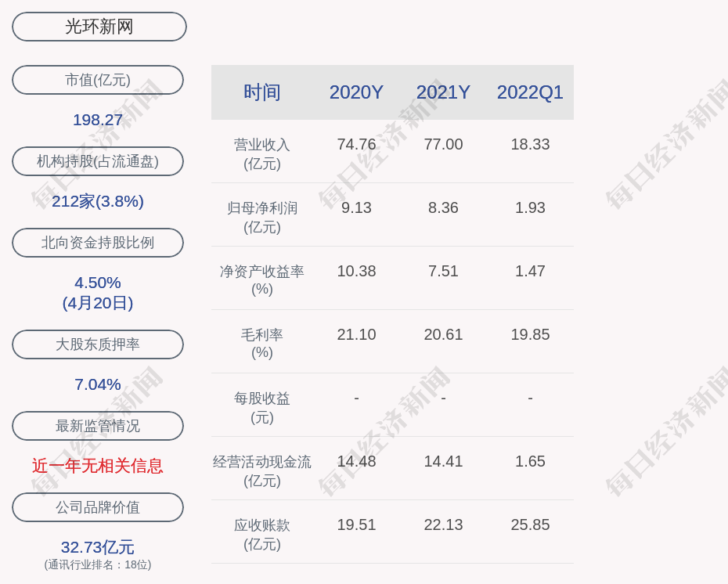Screen dimensions: 728x584
Task: Click the 归母净利润(亿元) row label
Action: pyautogui.click(x=262, y=218)
